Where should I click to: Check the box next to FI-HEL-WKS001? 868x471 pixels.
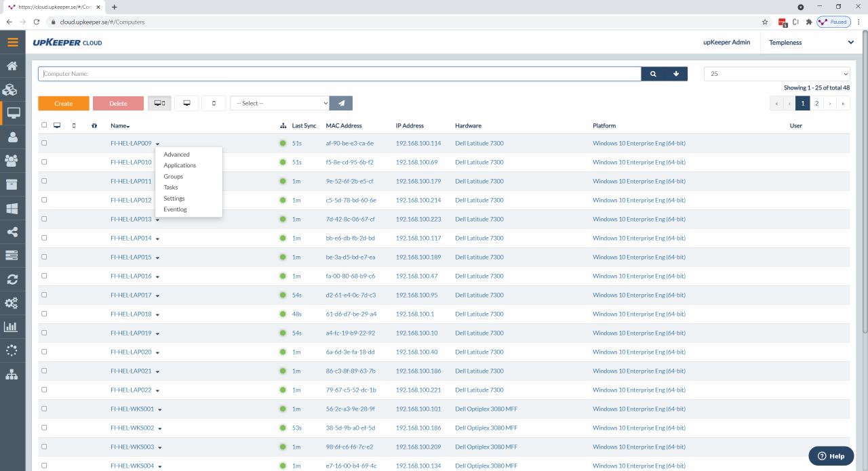[45, 409]
